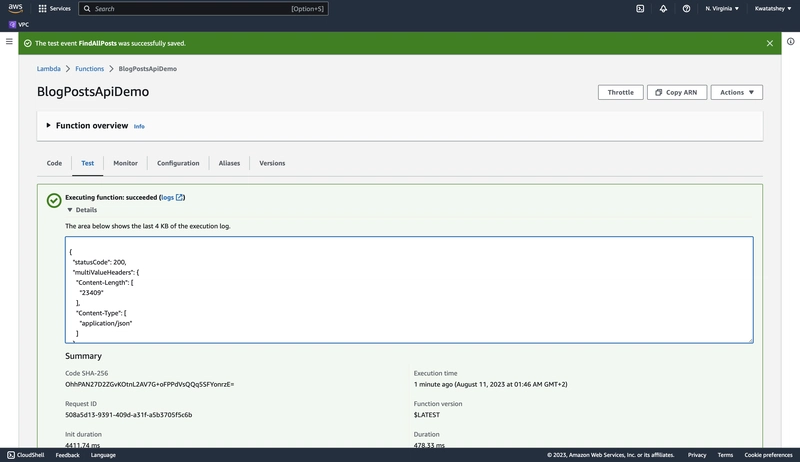Select the Request ID value
800x462 pixels.
129,415
